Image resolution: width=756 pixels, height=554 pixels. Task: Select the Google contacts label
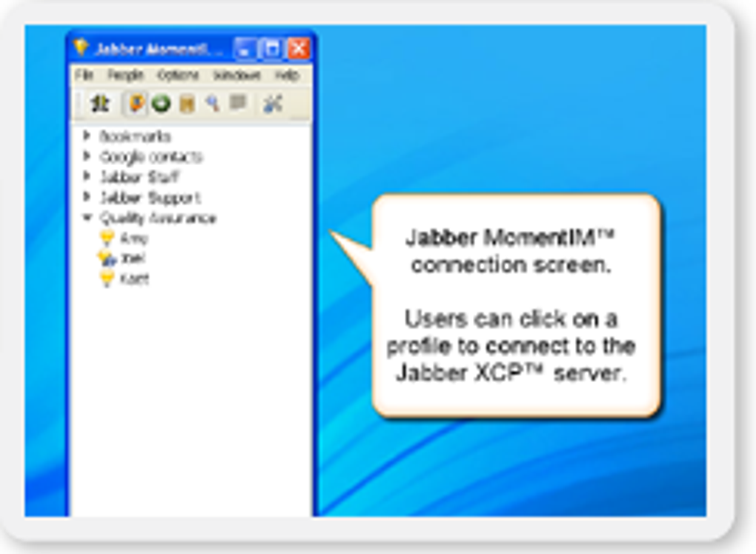pyautogui.click(x=151, y=157)
